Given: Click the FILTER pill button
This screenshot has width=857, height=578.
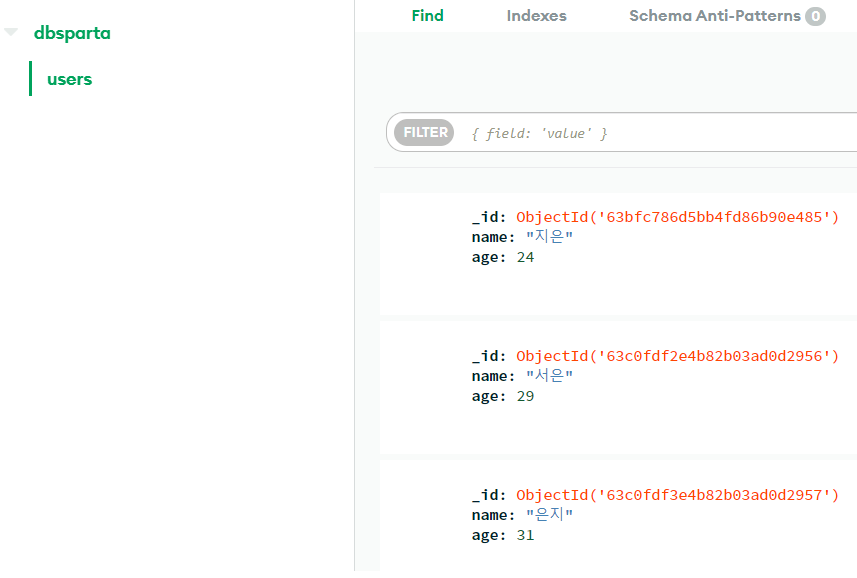Looking at the screenshot, I should click(x=424, y=132).
